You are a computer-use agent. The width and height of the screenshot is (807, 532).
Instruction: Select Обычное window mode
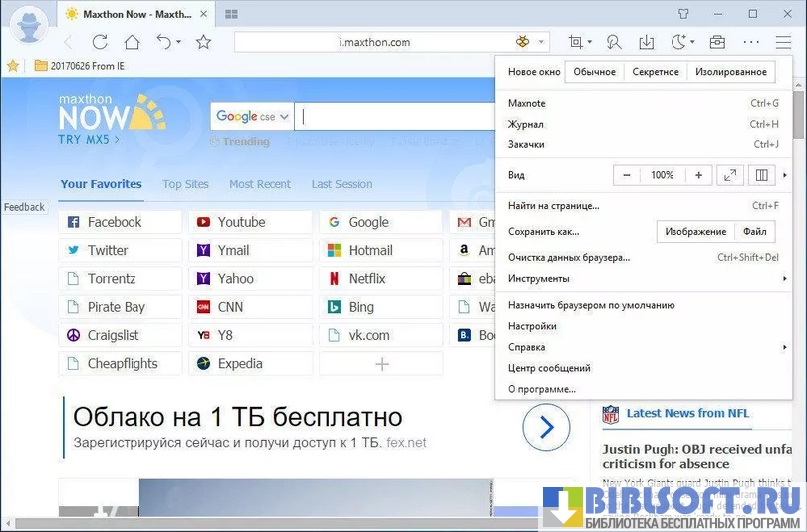click(595, 72)
